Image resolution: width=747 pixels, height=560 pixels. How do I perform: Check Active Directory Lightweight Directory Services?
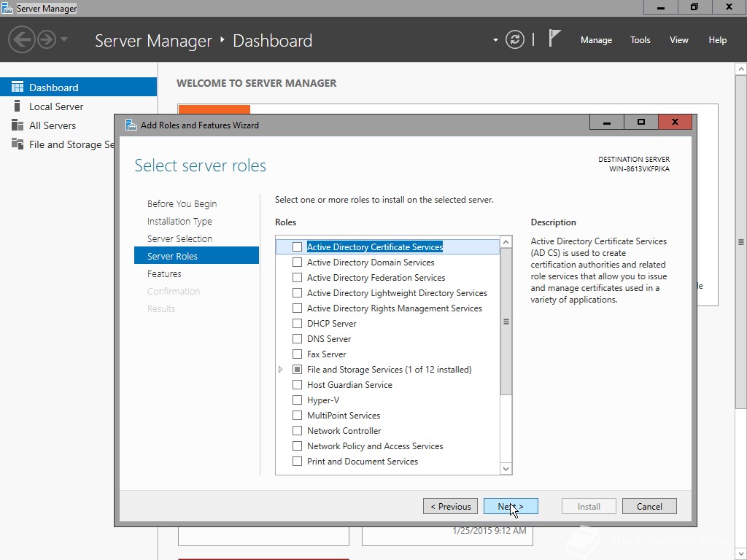click(x=297, y=292)
